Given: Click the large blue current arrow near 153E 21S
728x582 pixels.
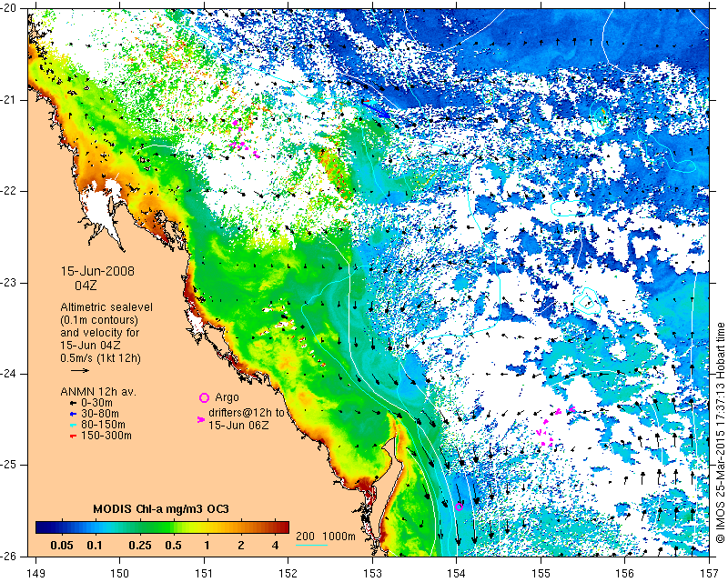Looking at the screenshot, I should pyautogui.click(x=376, y=109).
